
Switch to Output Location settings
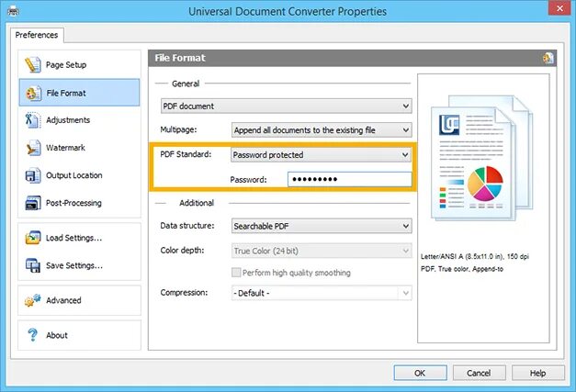tap(79, 175)
